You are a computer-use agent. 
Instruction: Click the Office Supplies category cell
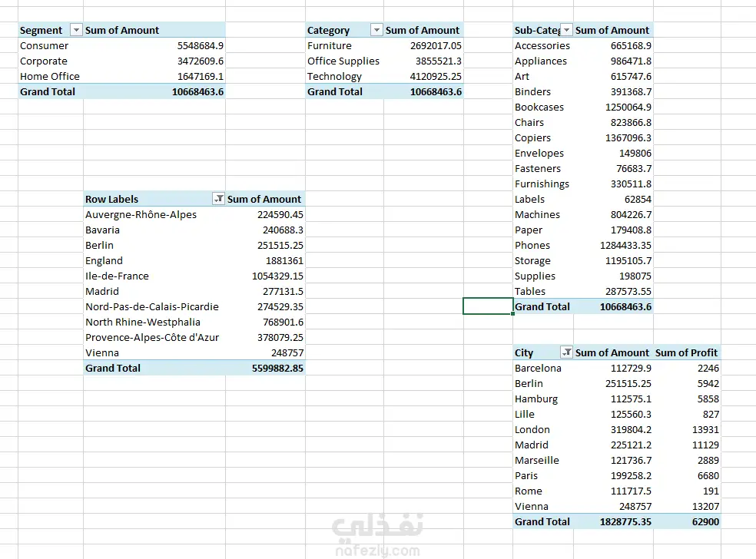(343, 61)
